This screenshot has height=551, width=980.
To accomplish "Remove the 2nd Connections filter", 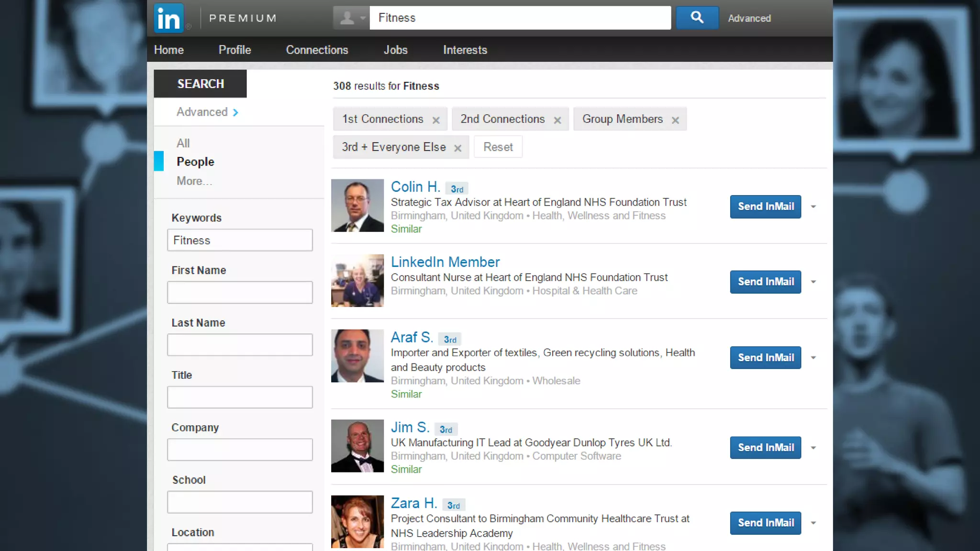I will (x=557, y=120).
